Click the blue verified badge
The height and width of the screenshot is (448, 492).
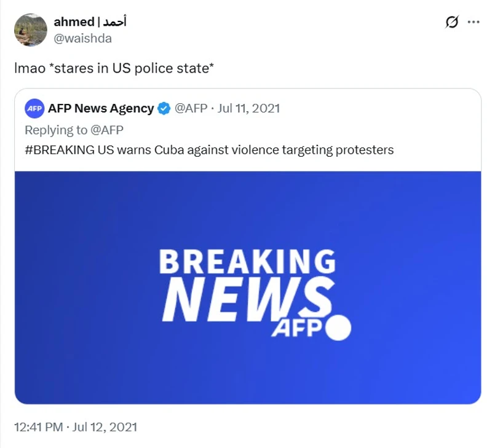164,109
